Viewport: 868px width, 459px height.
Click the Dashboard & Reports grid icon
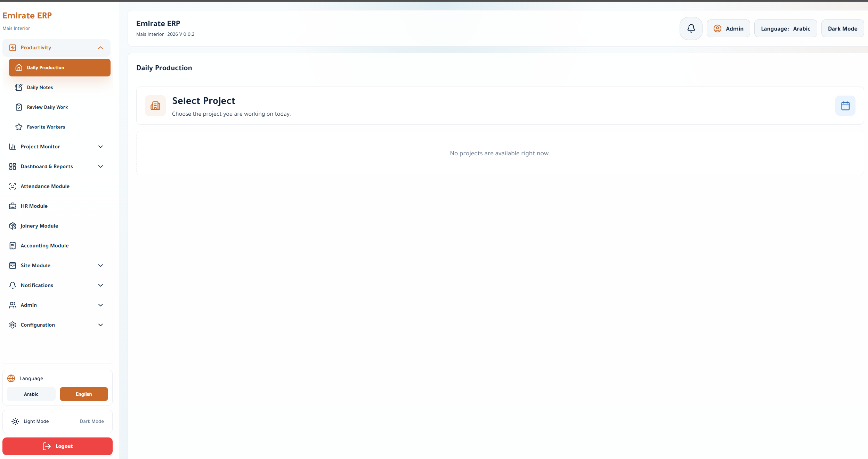pos(13,166)
